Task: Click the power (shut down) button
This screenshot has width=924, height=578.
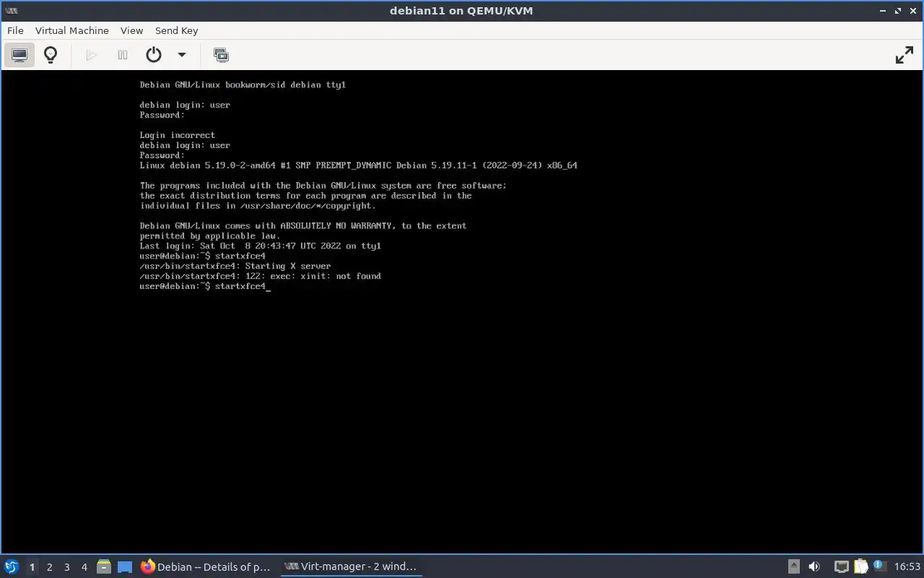Action: pos(153,55)
